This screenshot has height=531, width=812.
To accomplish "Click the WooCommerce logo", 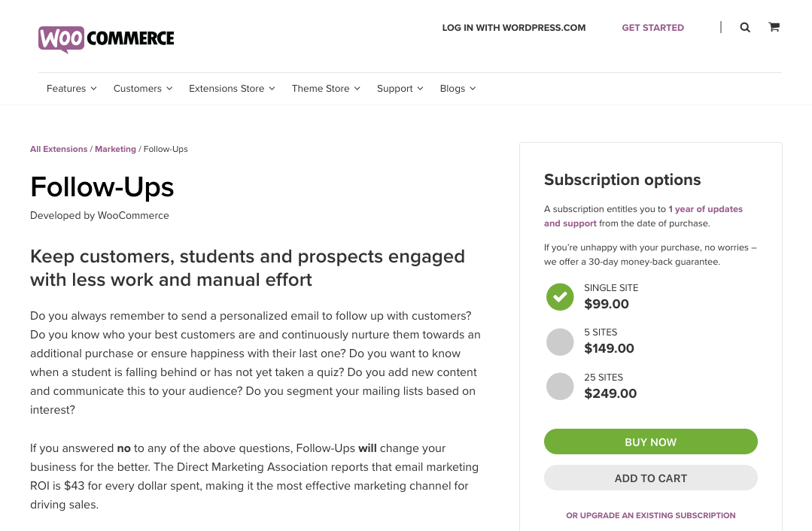I will (x=106, y=38).
